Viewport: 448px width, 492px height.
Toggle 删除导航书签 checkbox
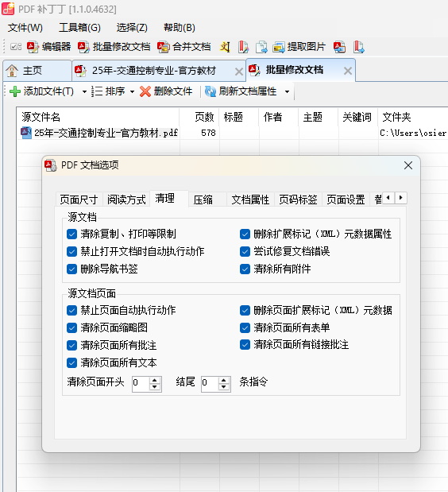71,269
